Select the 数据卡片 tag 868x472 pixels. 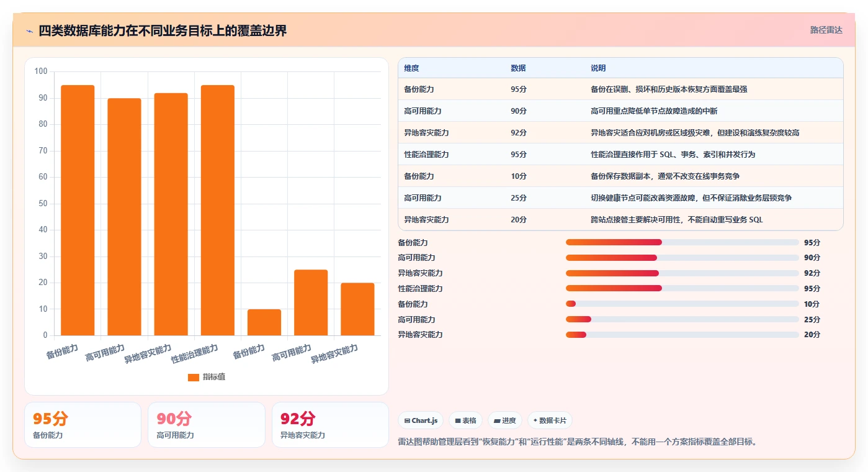[x=550, y=420]
